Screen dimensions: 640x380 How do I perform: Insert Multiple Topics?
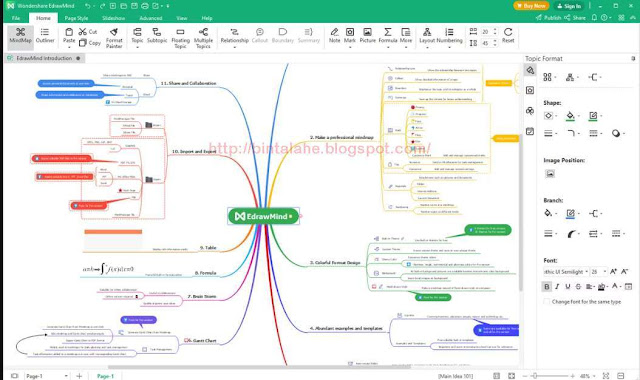tap(203, 38)
